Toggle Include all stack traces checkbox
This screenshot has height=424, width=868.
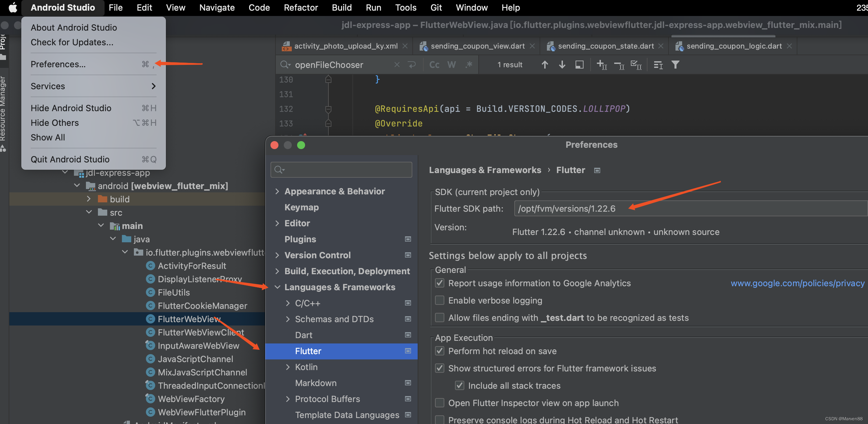(x=459, y=386)
